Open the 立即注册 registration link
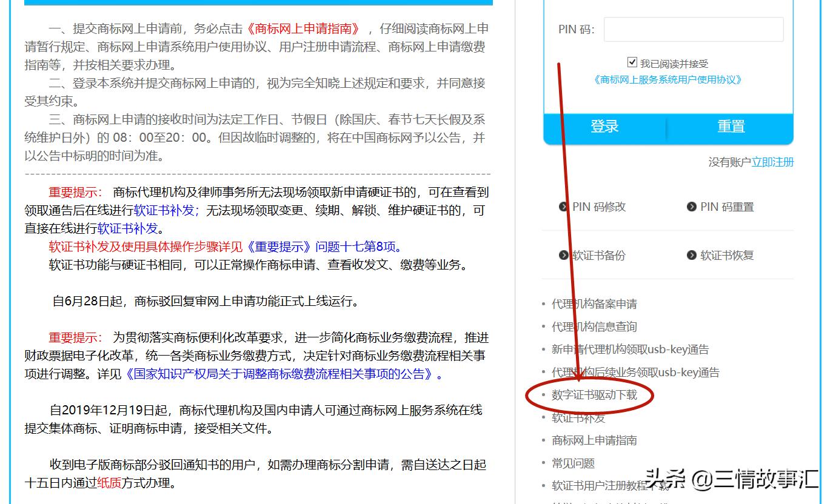Viewport: 833px width, 504px height. [x=773, y=162]
